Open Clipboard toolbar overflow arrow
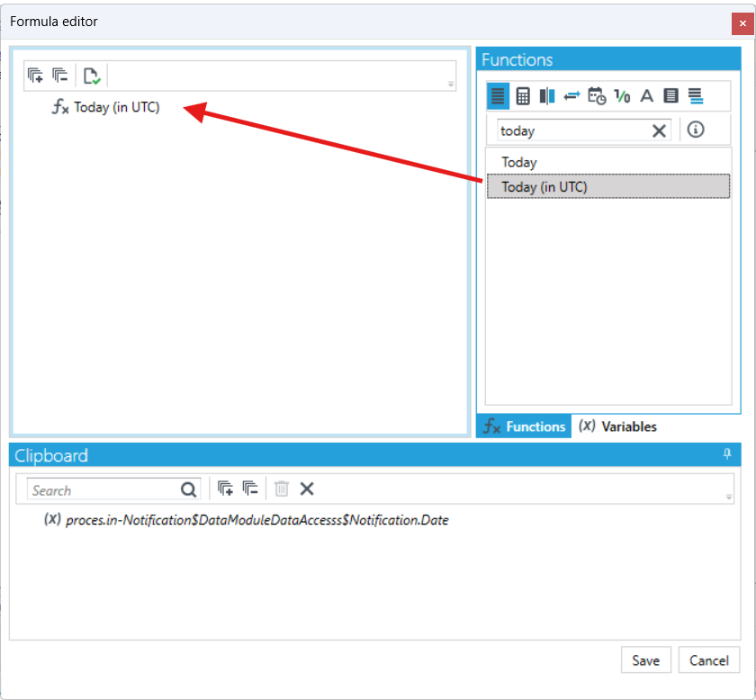The width and height of the screenshot is (756, 700). (729, 497)
